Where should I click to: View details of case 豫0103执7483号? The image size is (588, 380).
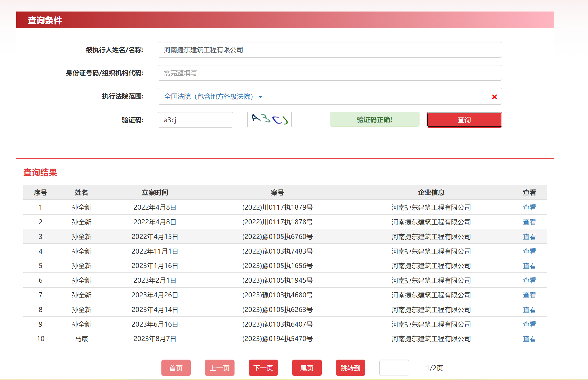click(x=529, y=252)
